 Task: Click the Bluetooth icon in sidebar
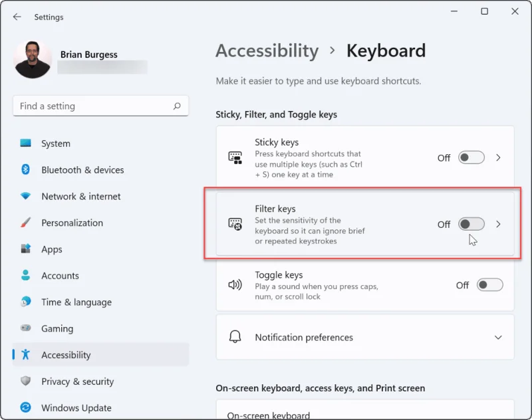click(25, 169)
